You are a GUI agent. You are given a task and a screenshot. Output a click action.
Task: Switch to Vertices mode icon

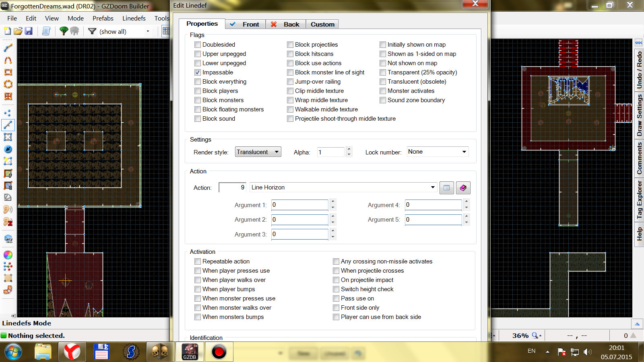click(x=8, y=113)
